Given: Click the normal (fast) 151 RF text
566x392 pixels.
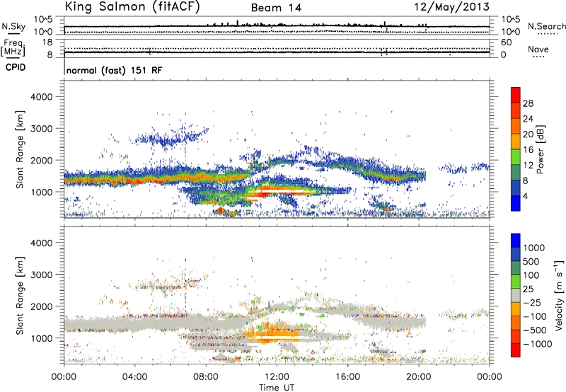Looking at the screenshot, I should coord(115,70).
